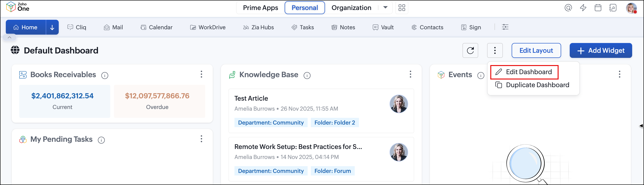Switch to the Prime Apps tab
Image resolution: width=644 pixels, height=185 pixels.
[260, 8]
